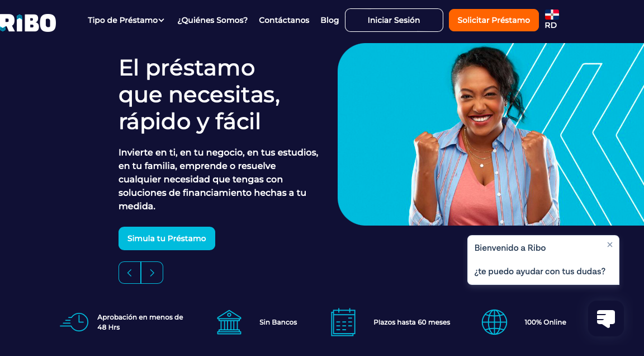Go to the previous carousel slide

pyautogui.click(x=130, y=273)
